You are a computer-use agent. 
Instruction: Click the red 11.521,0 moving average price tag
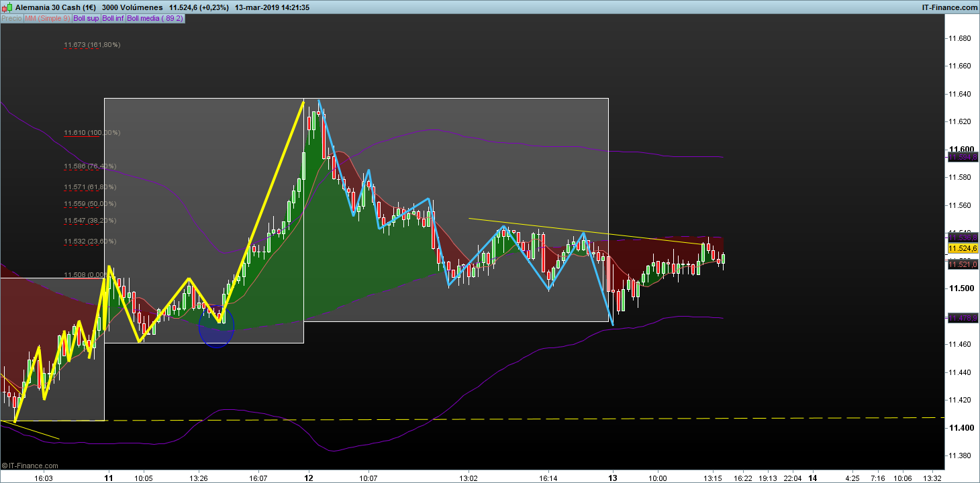pos(962,265)
